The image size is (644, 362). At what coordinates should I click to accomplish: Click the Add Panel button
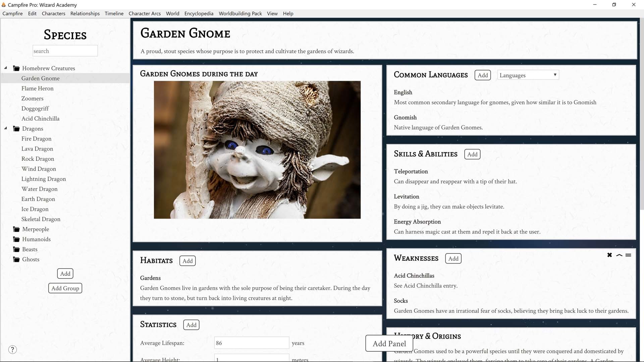click(x=389, y=344)
